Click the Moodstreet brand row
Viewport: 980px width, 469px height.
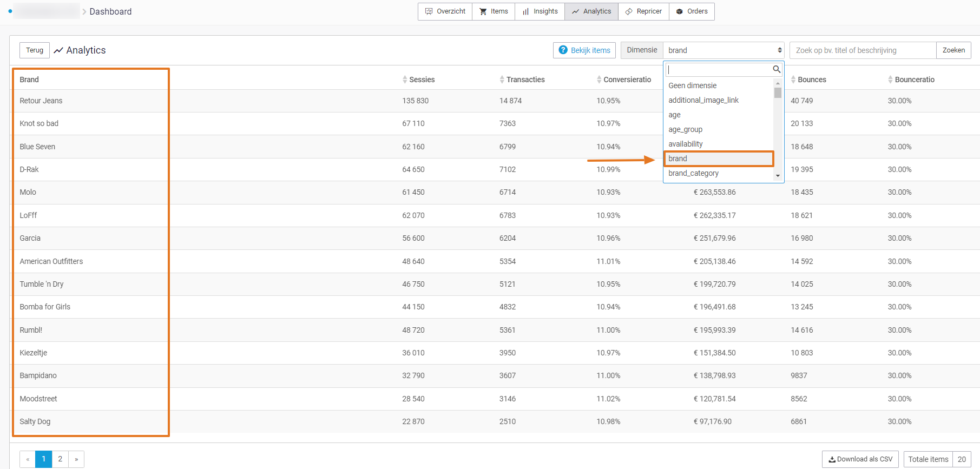(495, 399)
